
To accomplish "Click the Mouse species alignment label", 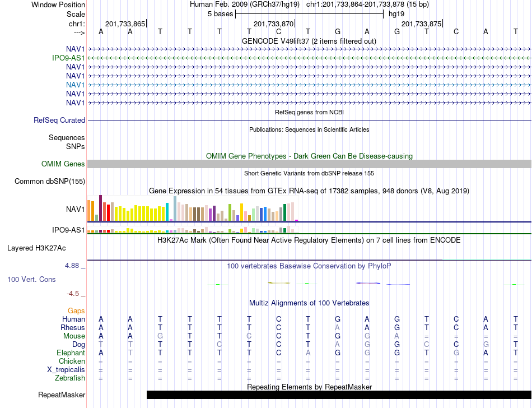I will [x=74, y=336].
